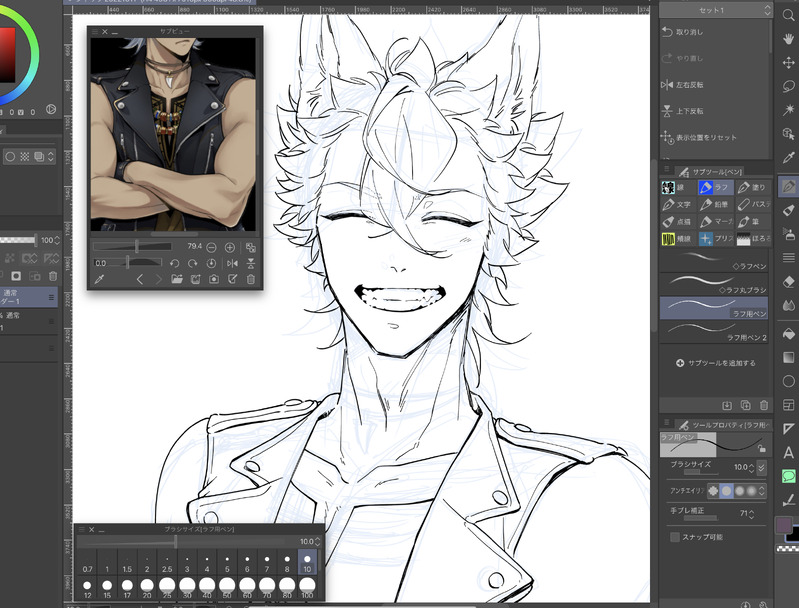
Task: Zoom out the Sub View image
Action: click(x=211, y=248)
